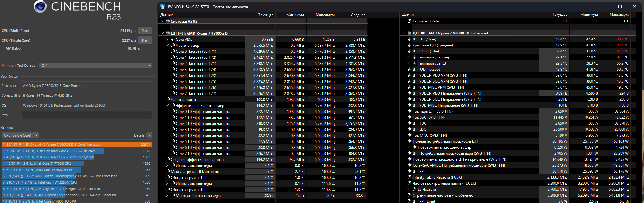Click the lightning icon of Ток MISC
Image resolution: width=644 pixels, height=203 pixels.
(409, 135)
